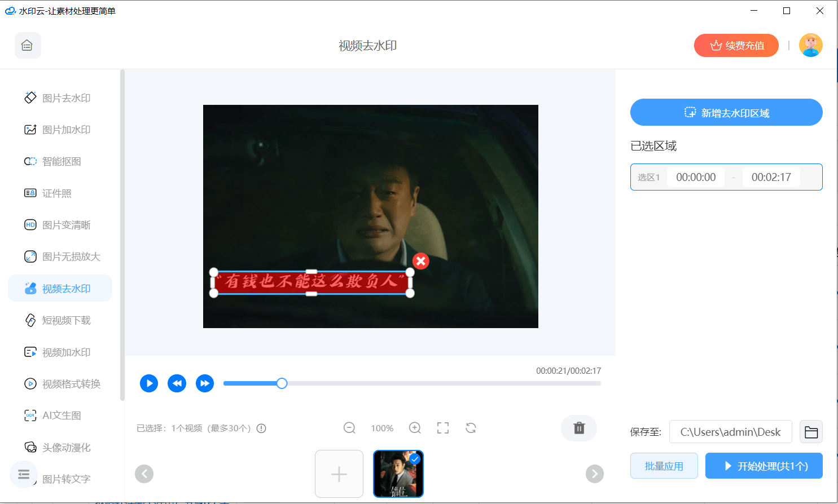
Task: Click the home icon button
Action: (28, 45)
